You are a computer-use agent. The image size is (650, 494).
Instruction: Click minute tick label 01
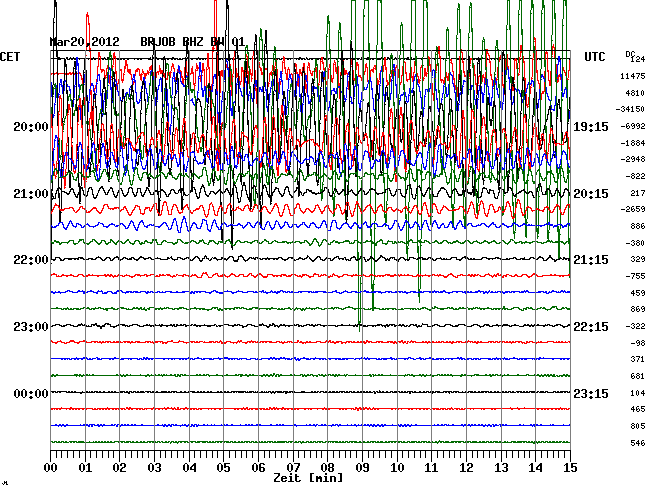(85, 467)
